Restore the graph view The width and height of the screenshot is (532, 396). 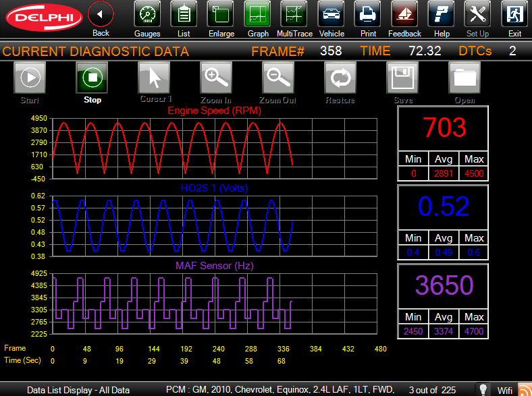pos(340,78)
